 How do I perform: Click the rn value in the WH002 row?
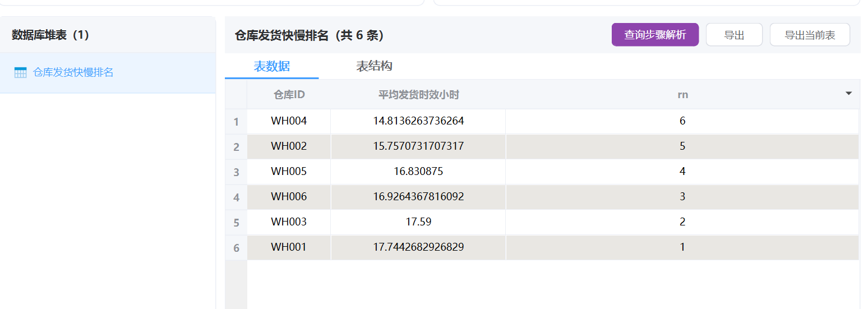point(682,146)
